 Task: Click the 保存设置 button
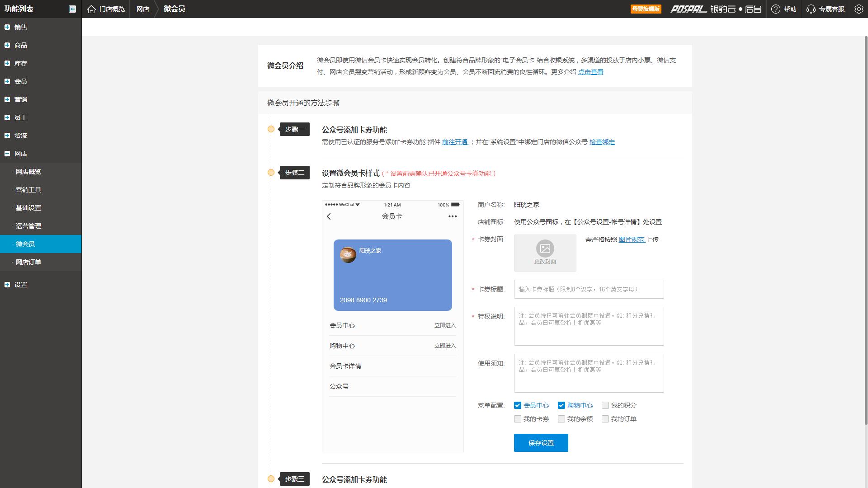pyautogui.click(x=541, y=443)
